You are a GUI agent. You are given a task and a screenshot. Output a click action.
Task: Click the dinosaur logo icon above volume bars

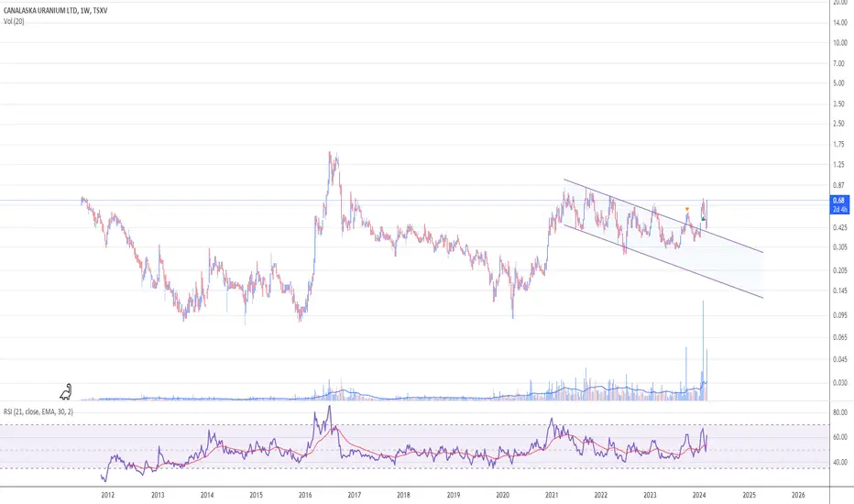click(x=66, y=391)
